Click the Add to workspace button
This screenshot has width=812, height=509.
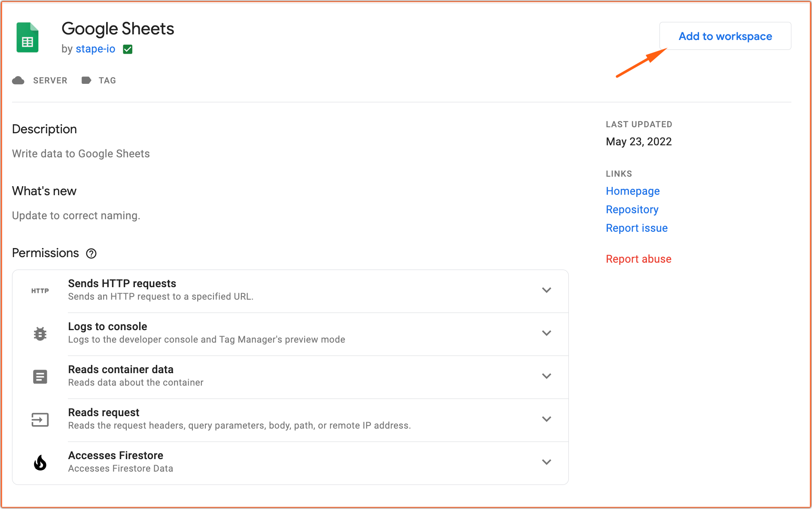(725, 36)
